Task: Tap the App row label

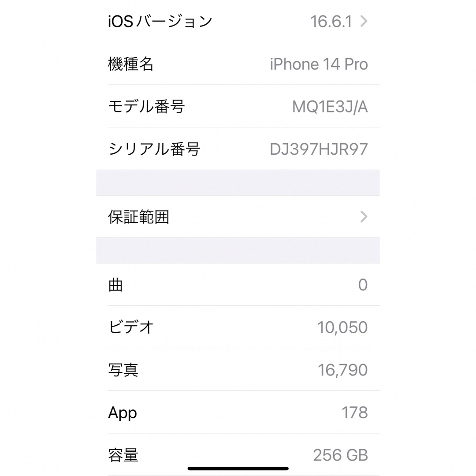Action: point(123,413)
